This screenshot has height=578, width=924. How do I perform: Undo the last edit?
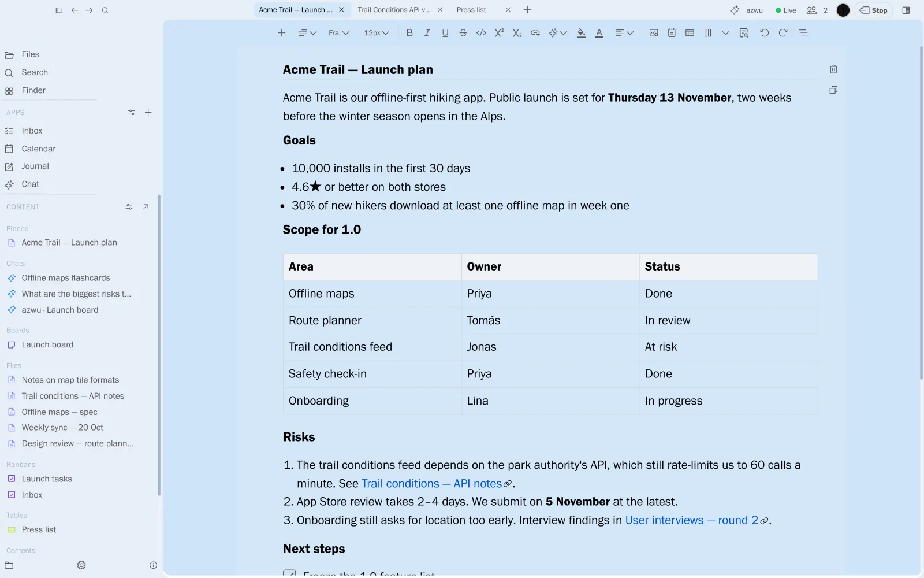765,33
